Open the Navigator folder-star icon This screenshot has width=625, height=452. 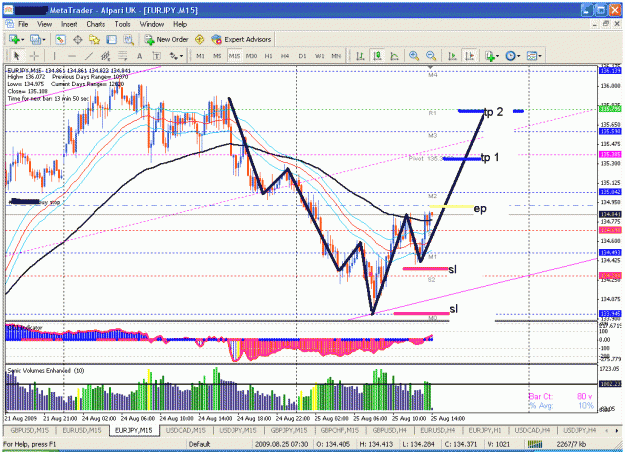click(x=94, y=39)
